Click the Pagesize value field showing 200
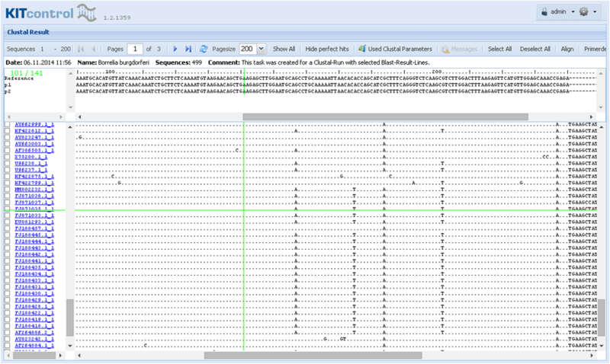 click(249, 49)
